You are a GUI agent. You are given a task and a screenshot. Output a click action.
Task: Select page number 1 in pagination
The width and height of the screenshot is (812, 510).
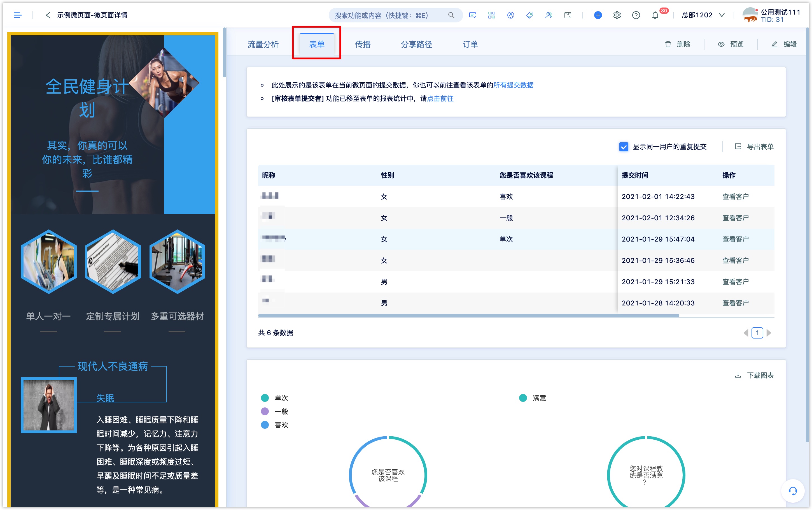pos(757,333)
